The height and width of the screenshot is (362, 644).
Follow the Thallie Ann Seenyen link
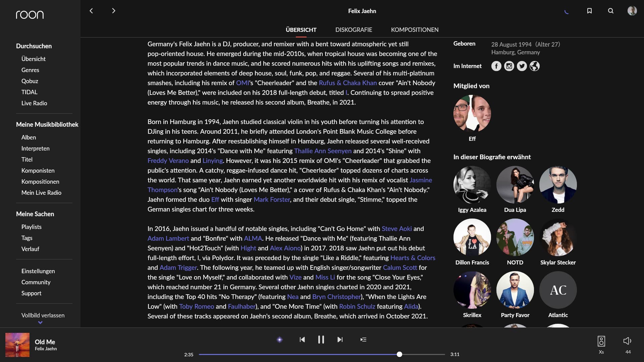tap(323, 151)
